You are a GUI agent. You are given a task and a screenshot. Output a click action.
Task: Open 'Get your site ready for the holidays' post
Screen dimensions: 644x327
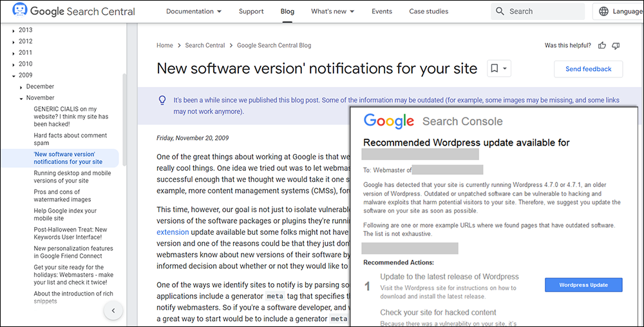73,275
